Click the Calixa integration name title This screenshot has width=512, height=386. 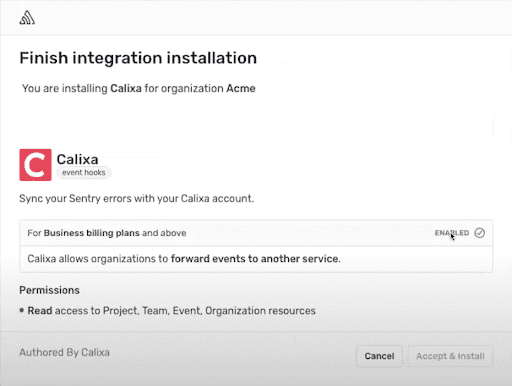coord(77,159)
